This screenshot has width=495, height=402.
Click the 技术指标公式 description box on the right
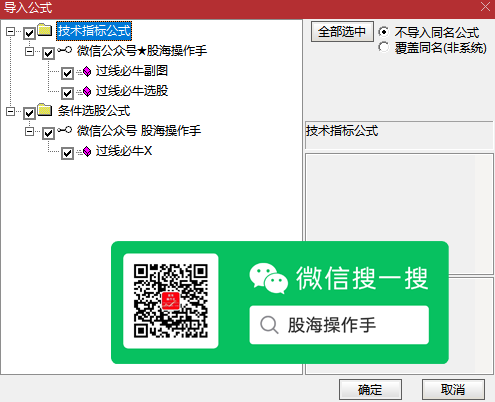coord(399,135)
